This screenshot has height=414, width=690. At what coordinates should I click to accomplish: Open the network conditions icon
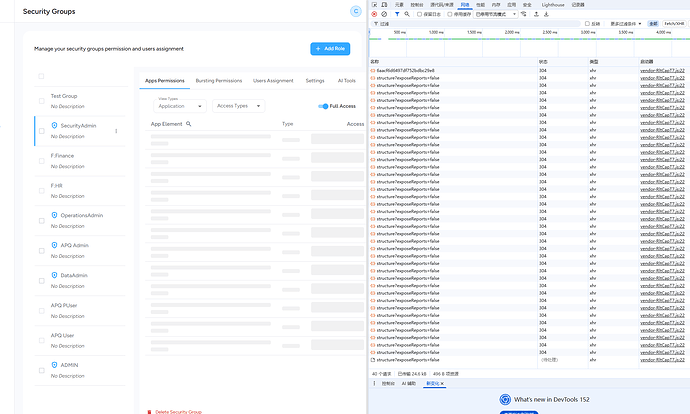pos(524,14)
